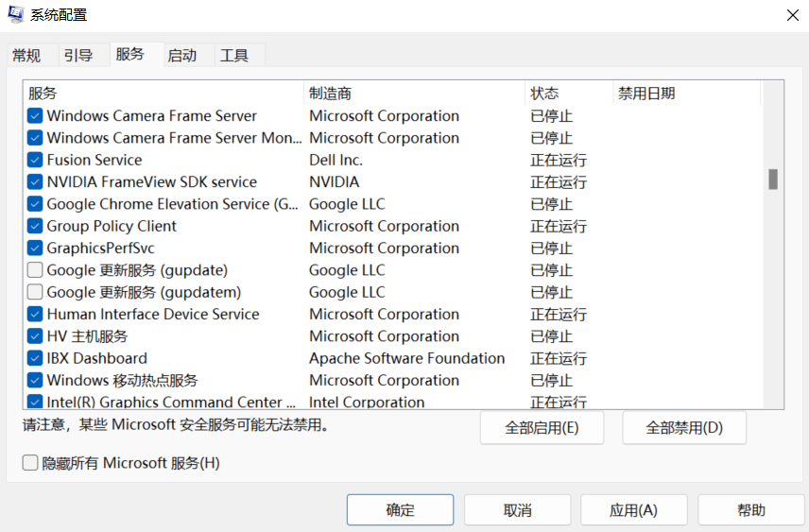The width and height of the screenshot is (809, 532).
Task: Enable the Google 更新服务 (gupdate) checkbox
Action: (x=35, y=270)
